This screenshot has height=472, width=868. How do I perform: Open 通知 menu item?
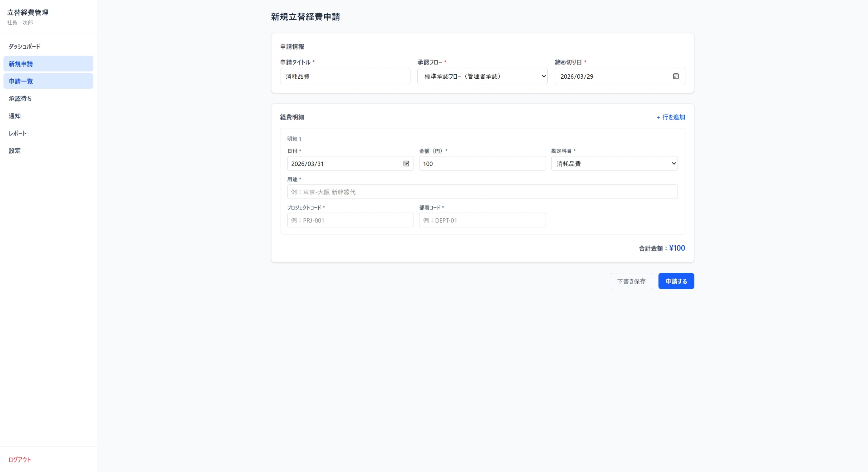[x=15, y=116]
